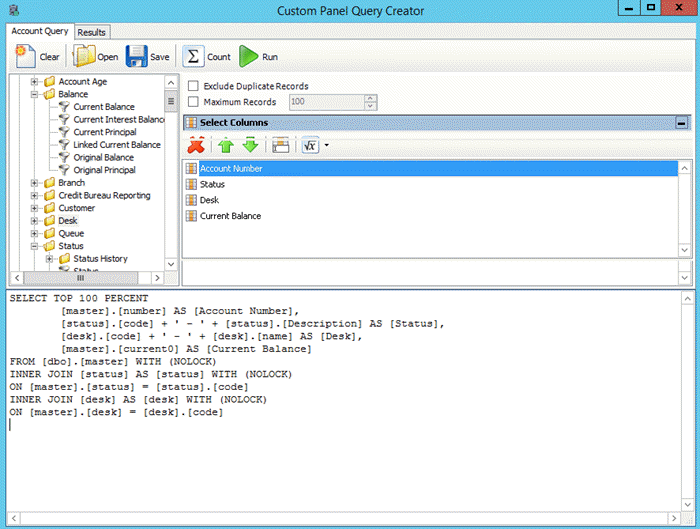The image size is (700, 529).
Task: Click the Count sigma icon
Action: click(194, 57)
